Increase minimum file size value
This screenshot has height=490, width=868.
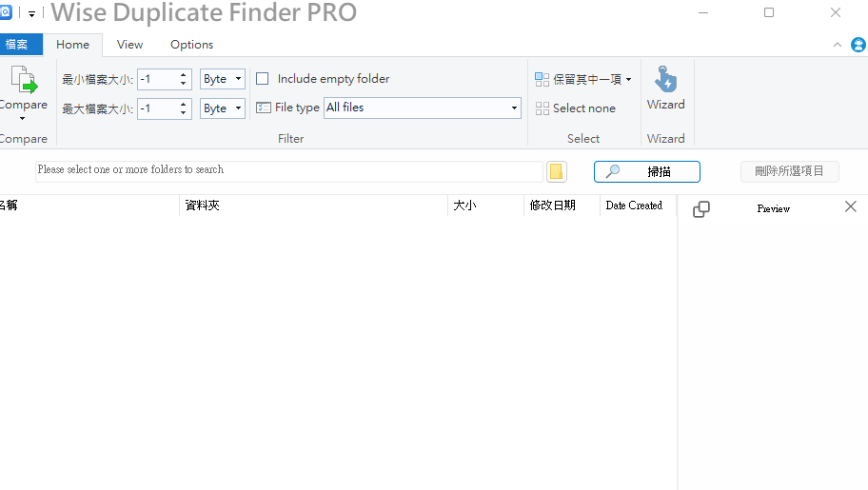coord(184,75)
